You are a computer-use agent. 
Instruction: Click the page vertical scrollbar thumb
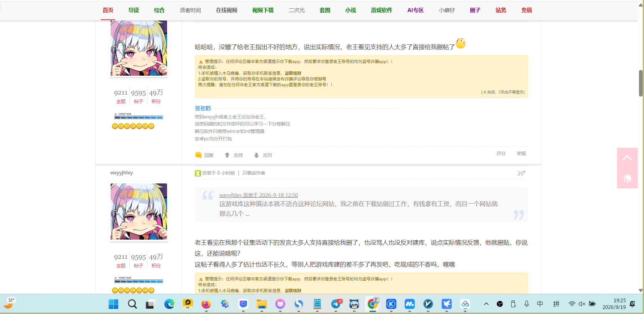pos(641,83)
